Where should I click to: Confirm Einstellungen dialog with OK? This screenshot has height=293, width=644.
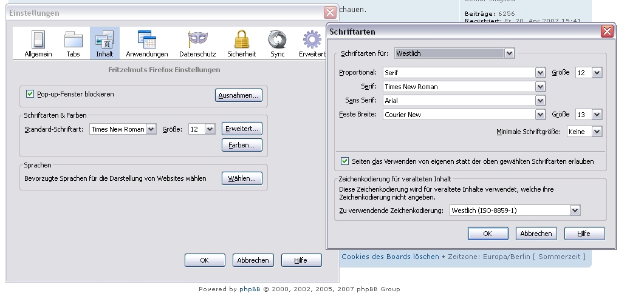pyautogui.click(x=205, y=260)
